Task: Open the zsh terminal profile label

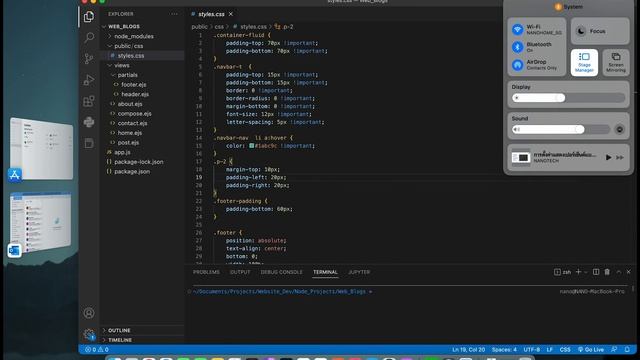Action: 562,272
